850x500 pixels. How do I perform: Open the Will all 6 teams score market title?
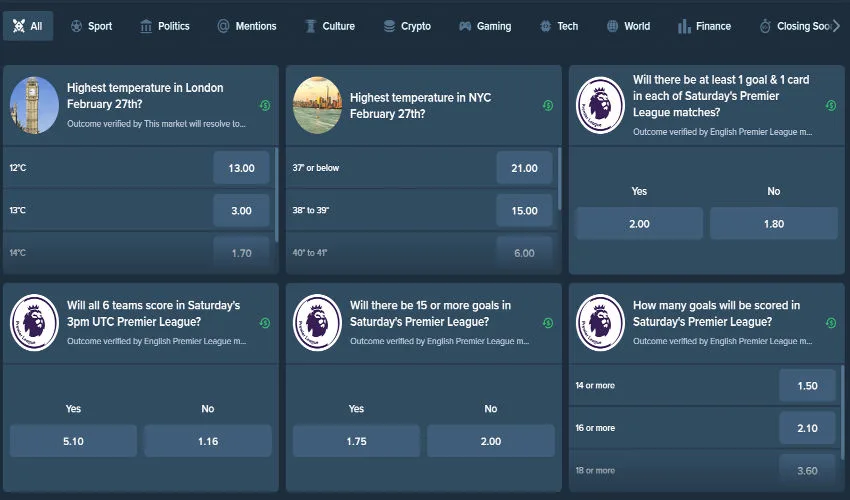153,313
